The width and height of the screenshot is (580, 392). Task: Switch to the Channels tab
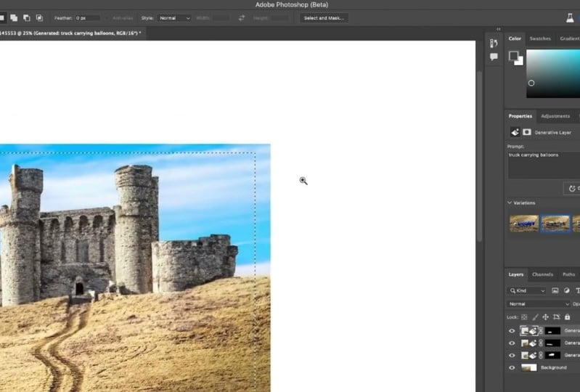coord(542,274)
